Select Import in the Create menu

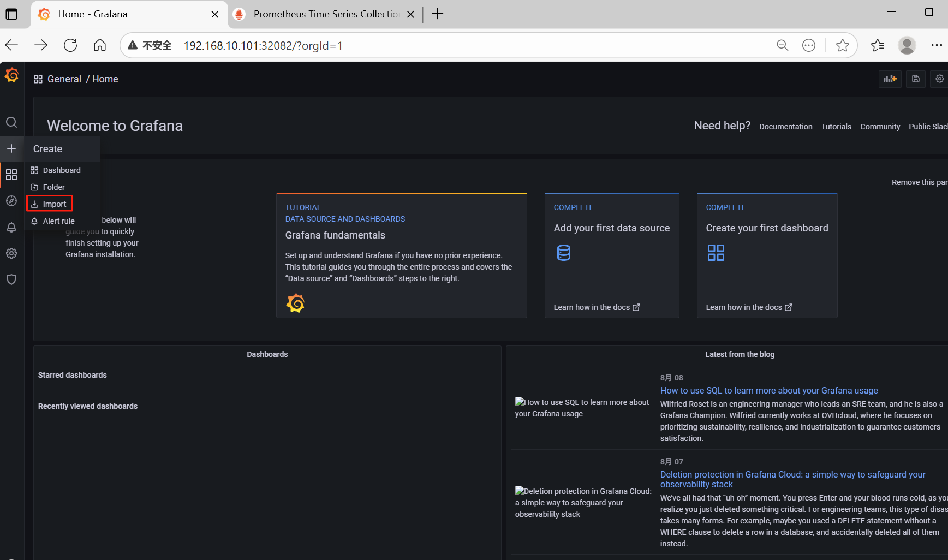[50, 204]
